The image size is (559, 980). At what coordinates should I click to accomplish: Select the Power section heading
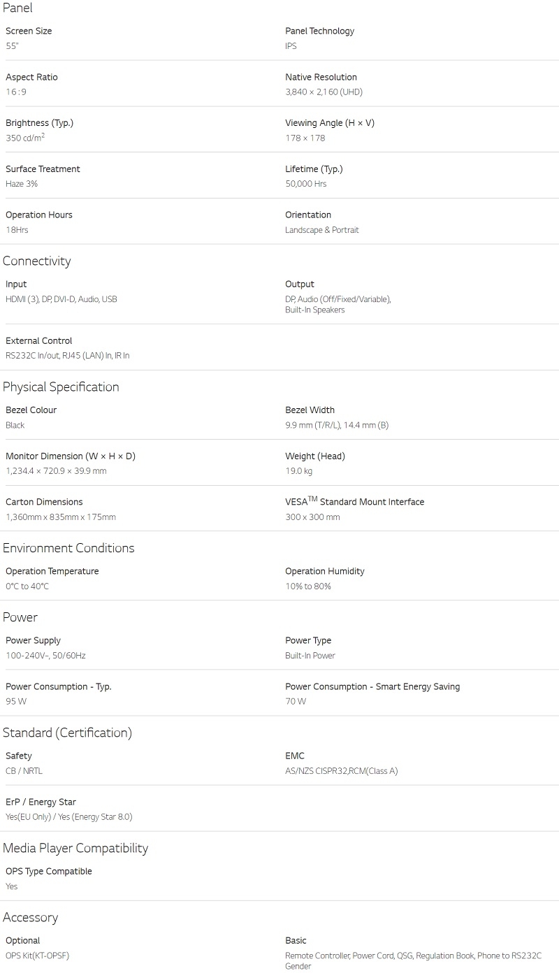pyautogui.click(x=20, y=617)
